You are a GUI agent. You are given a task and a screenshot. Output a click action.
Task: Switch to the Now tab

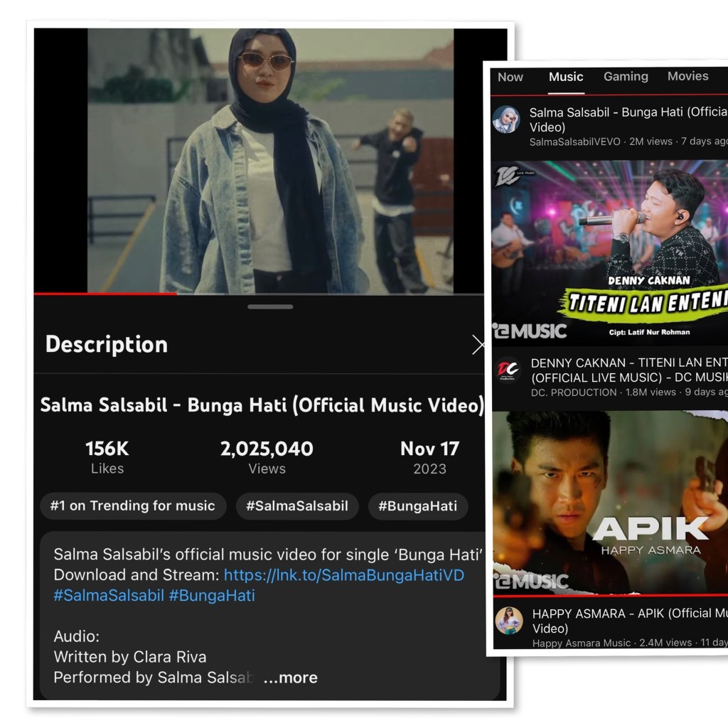(x=510, y=77)
